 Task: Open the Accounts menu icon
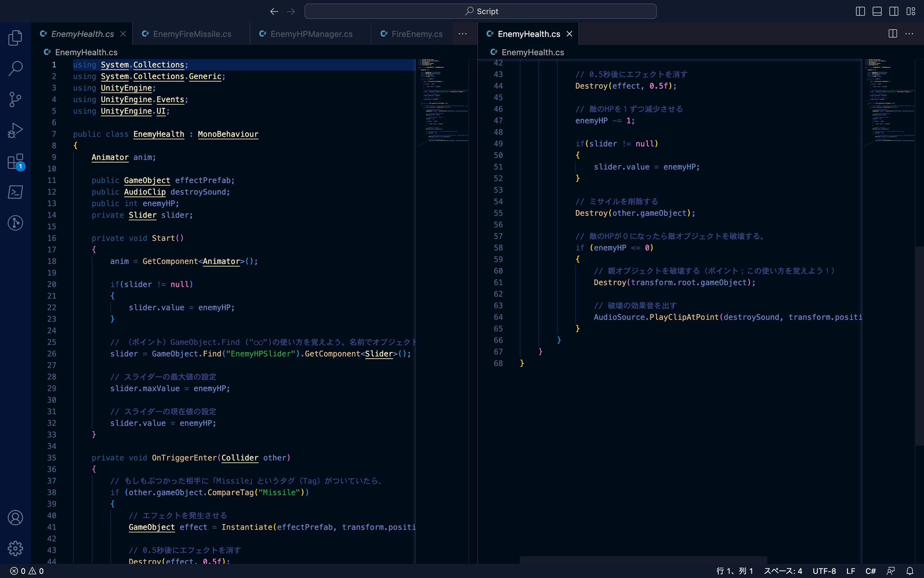coord(15,517)
